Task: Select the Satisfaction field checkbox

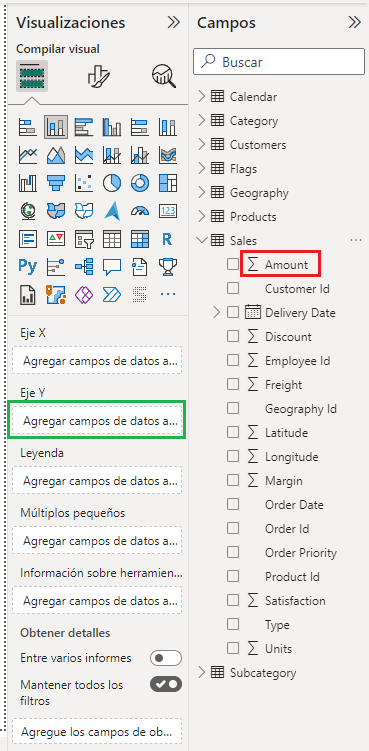Action: click(233, 600)
